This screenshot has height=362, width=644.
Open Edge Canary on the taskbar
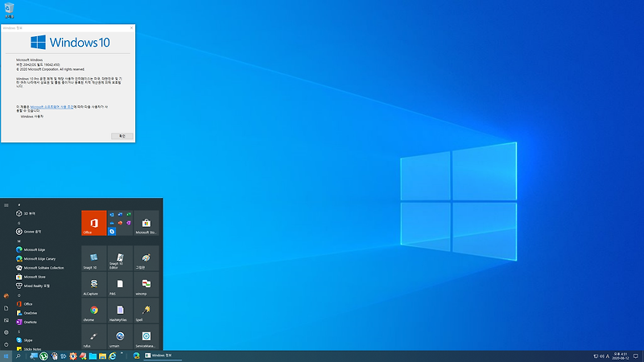136,356
